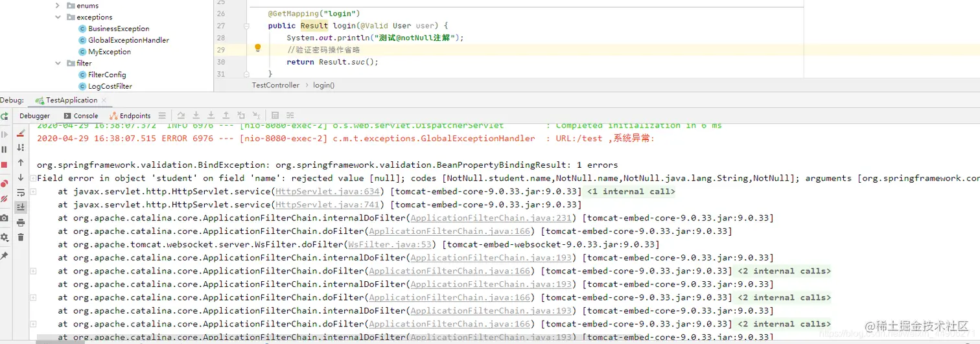Print console output with printer icon
The image size is (980, 344).
click(x=21, y=222)
